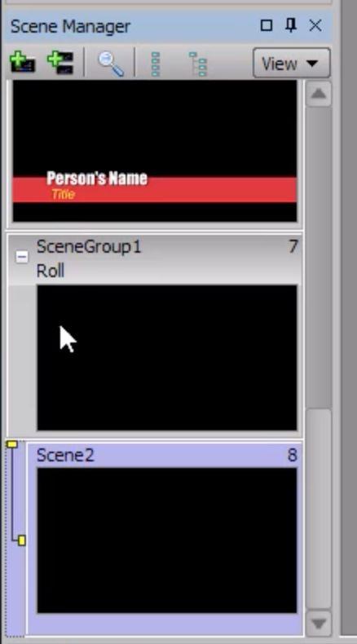Open the scene search magnifier tool

coord(111,64)
